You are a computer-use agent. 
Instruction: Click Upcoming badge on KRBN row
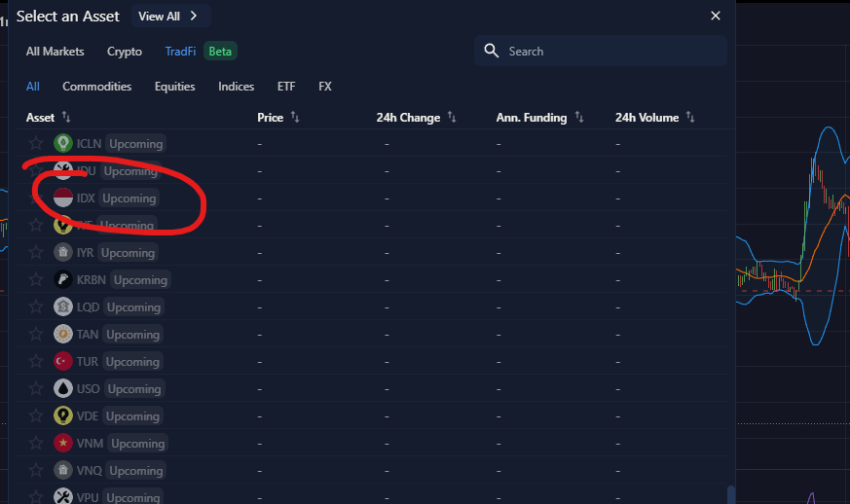(x=140, y=279)
